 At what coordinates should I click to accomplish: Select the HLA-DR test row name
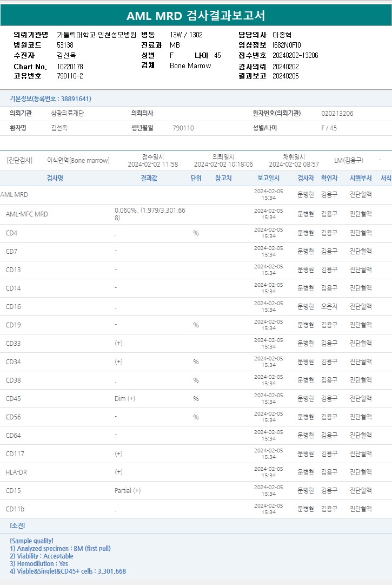[x=16, y=472]
